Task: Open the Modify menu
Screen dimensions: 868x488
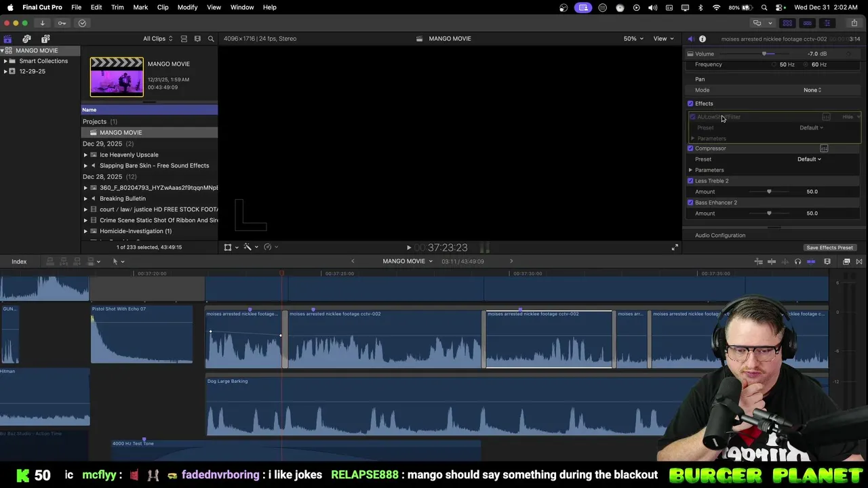Action: coord(188,7)
